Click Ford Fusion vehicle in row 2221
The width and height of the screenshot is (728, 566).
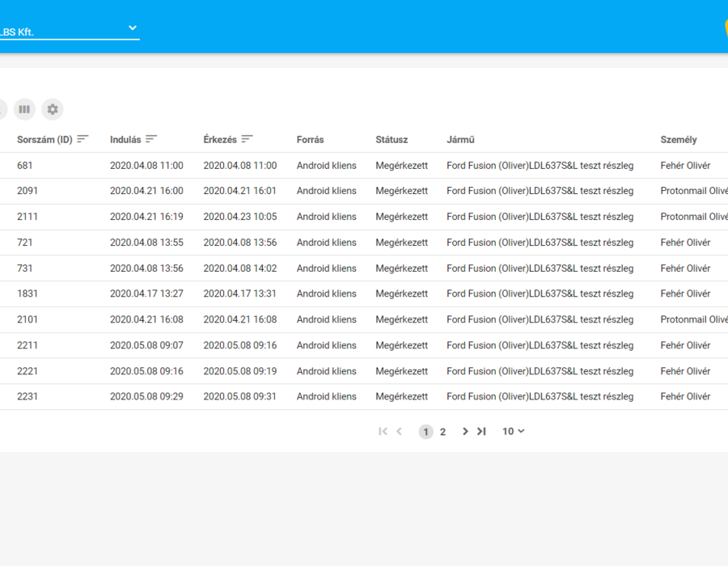(540, 371)
